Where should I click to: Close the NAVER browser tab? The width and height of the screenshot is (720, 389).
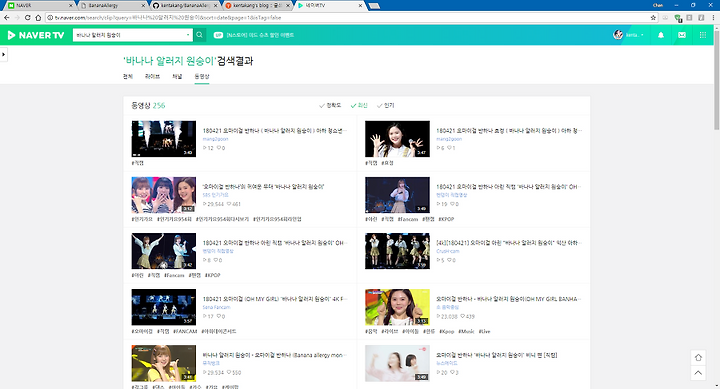pos(71,6)
